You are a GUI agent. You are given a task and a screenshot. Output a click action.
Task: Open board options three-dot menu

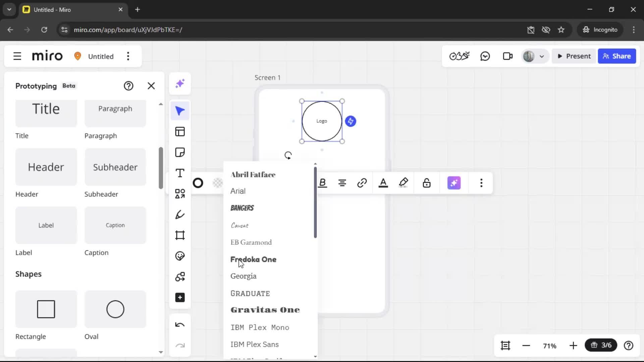coord(128,56)
